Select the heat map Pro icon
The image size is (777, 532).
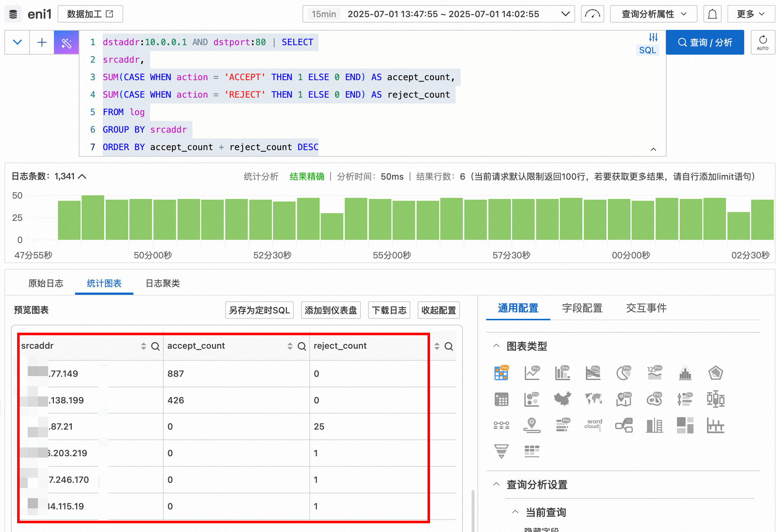coord(655,399)
